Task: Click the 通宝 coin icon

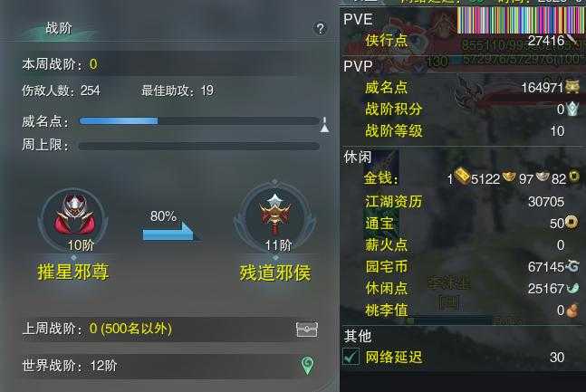Action: 571,223
